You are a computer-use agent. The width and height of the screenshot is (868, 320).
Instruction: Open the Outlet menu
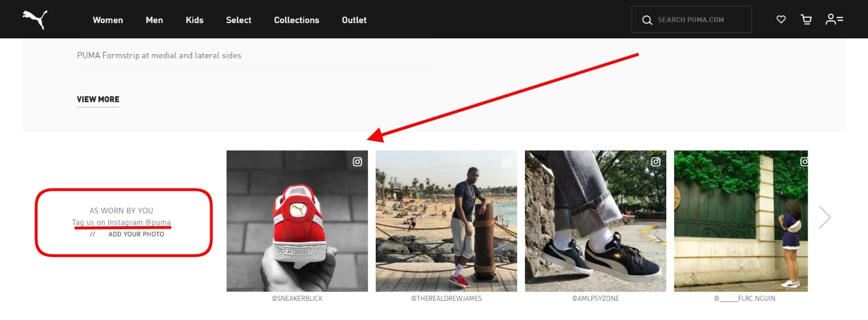pyautogui.click(x=354, y=20)
